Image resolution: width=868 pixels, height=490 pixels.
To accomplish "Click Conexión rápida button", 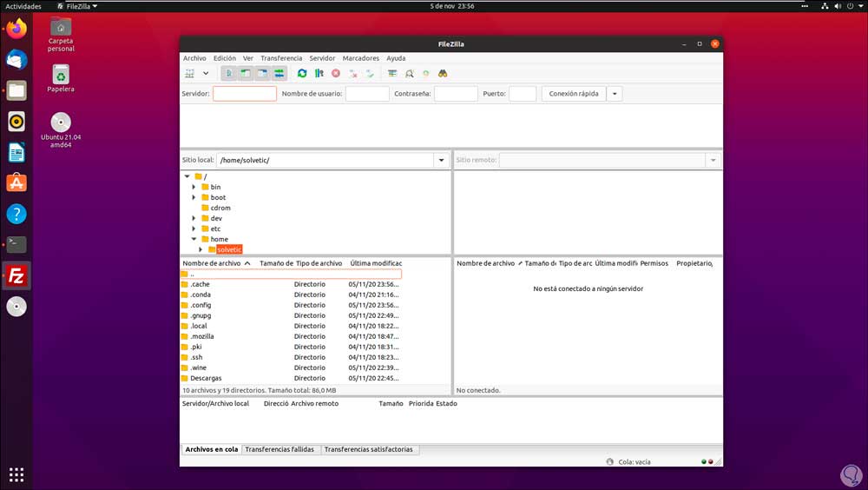I will [x=574, y=94].
